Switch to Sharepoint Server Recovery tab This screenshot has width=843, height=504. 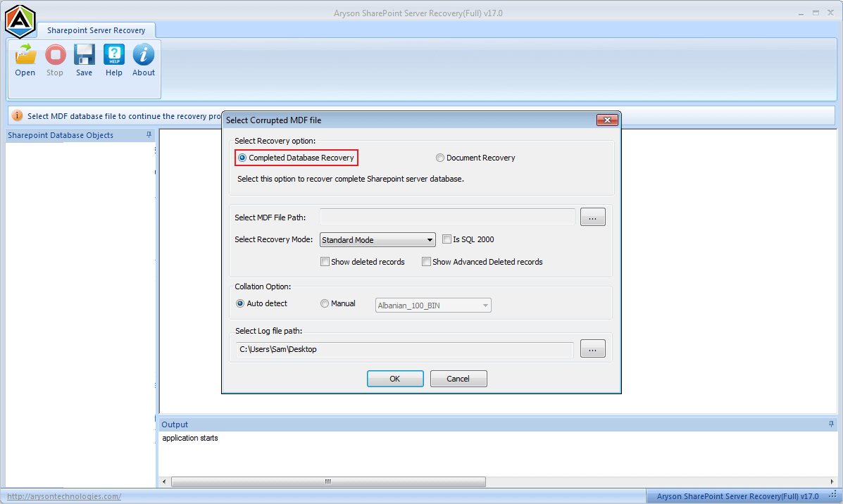(x=96, y=31)
